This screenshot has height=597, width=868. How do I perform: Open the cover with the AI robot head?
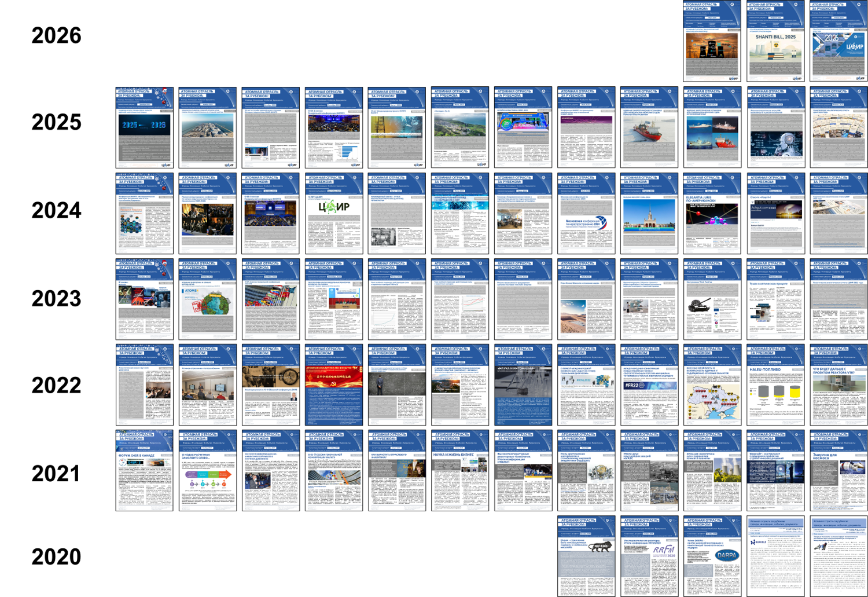[x=775, y=128]
